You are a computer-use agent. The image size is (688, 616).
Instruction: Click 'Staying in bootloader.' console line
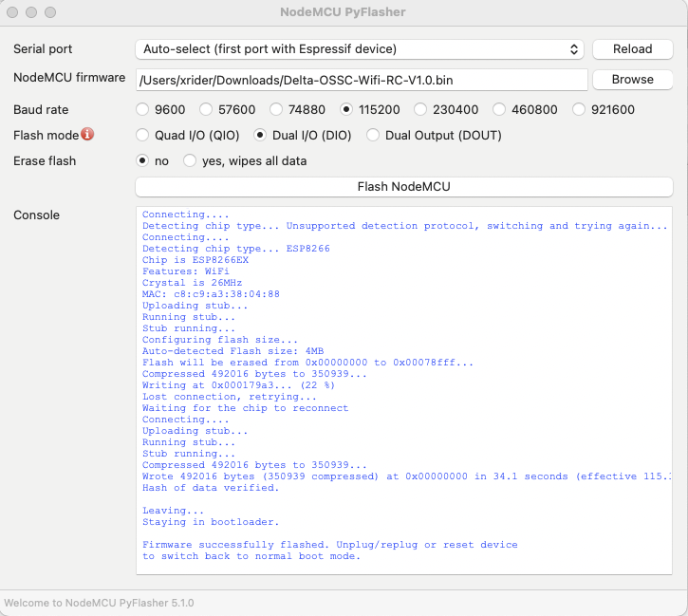point(211,522)
